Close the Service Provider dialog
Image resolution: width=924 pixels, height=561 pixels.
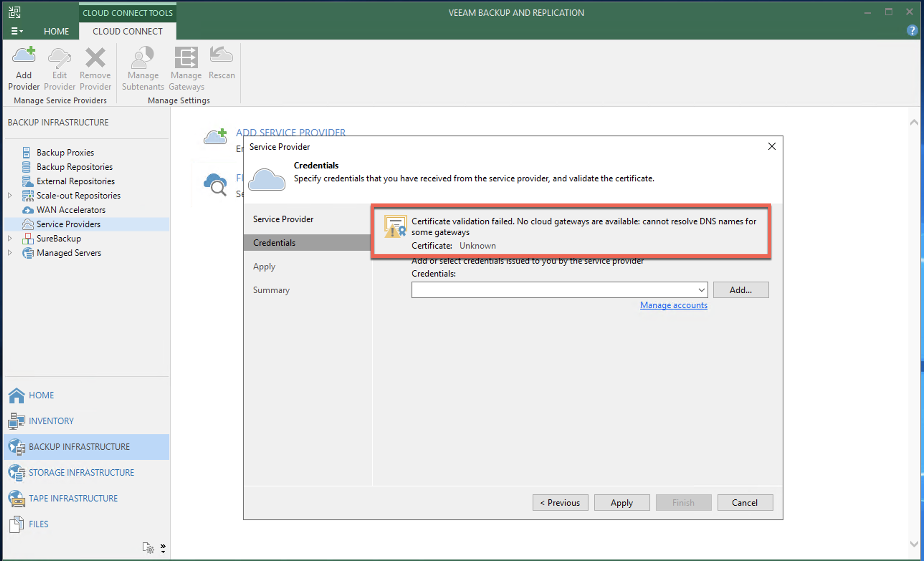(x=771, y=147)
